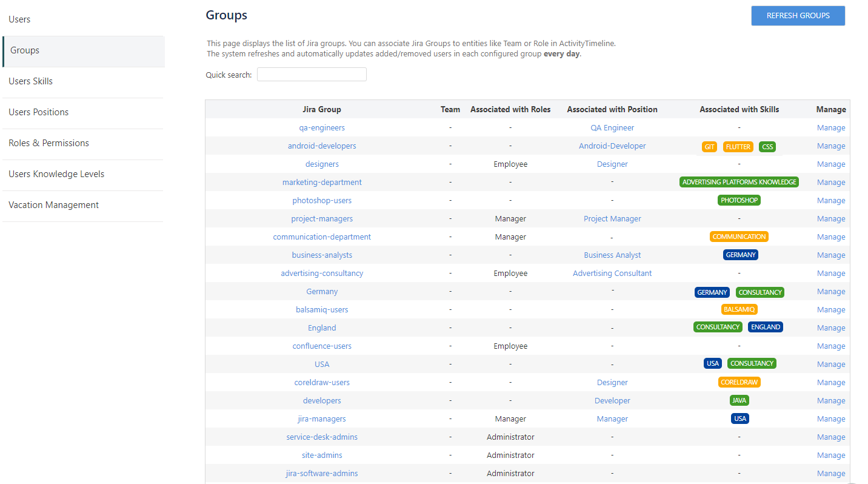Screen dimensions: 868x484
Task: Click the android-developers group link
Action: pyautogui.click(x=322, y=146)
